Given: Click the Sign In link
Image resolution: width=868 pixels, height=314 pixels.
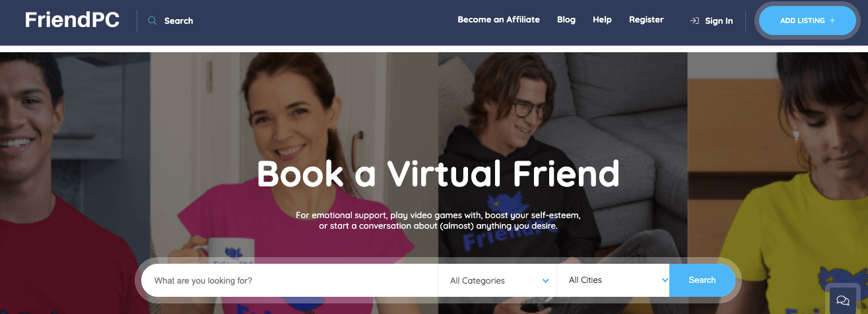Looking at the screenshot, I should (x=719, y=20).
